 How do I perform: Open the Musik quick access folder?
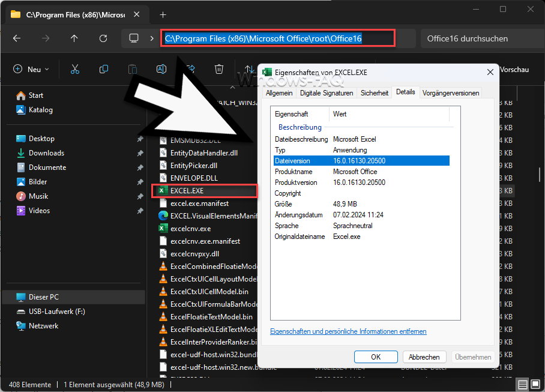click(x=32, y=196)
